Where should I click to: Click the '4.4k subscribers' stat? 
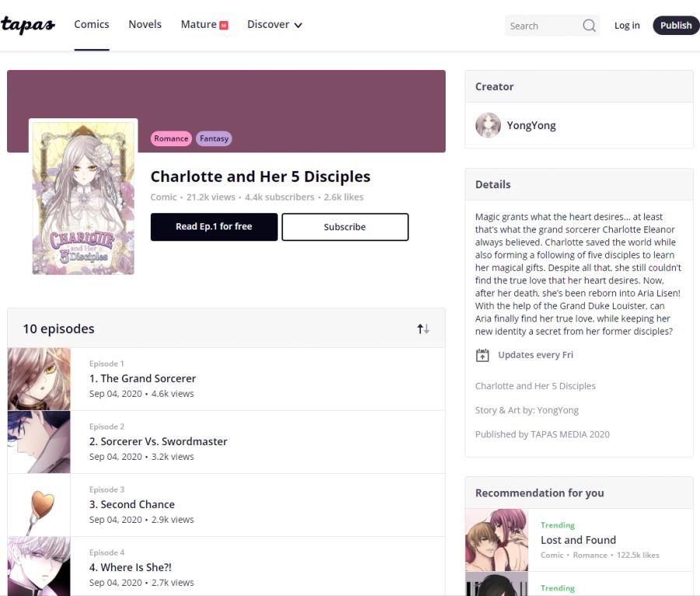[279, 198]
